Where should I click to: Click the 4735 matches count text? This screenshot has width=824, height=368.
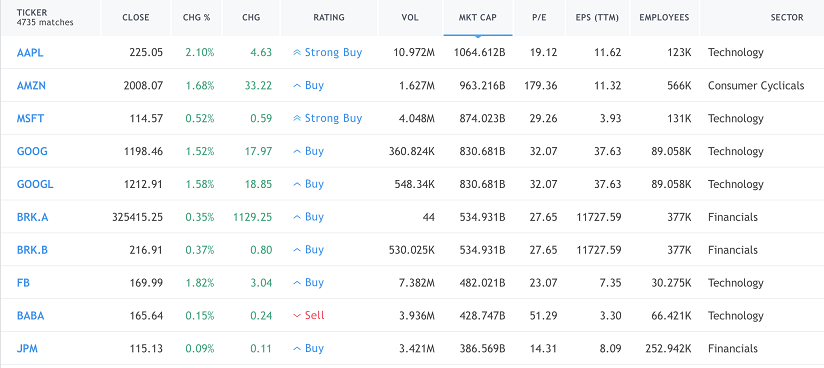click(x=45, y=23)
